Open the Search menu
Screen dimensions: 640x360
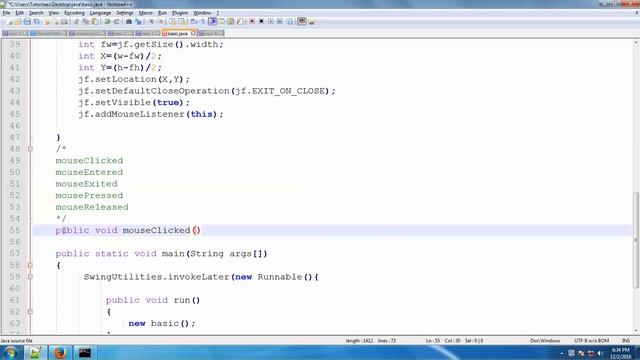(x=36, y=13)
